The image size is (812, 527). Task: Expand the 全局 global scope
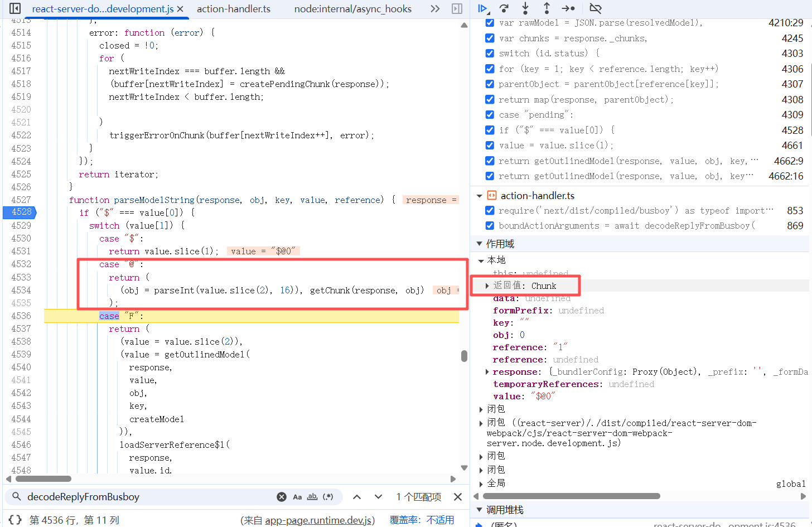pyautogui.click(x=481, y=484)
